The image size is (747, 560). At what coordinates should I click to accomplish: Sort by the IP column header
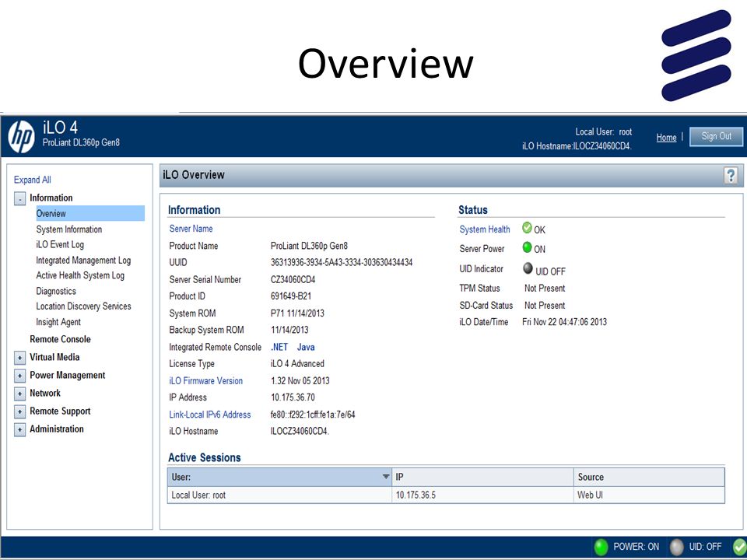tap(482, 477)
